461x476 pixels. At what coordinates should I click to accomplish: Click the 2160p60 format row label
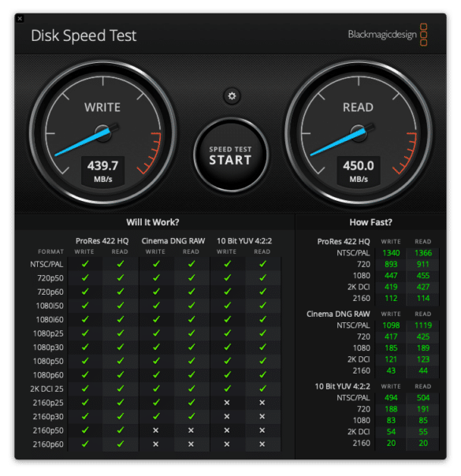48,444
